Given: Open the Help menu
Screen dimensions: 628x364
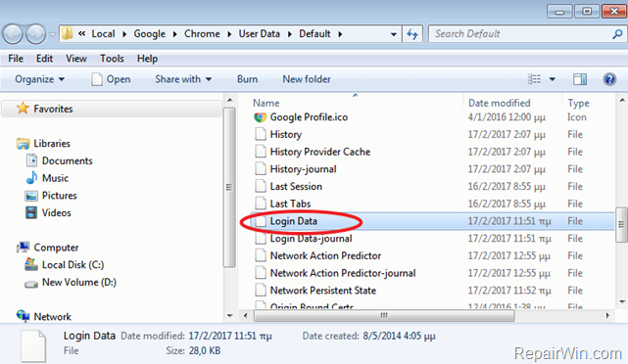Looking at the screenshot, I should [147, 59].
